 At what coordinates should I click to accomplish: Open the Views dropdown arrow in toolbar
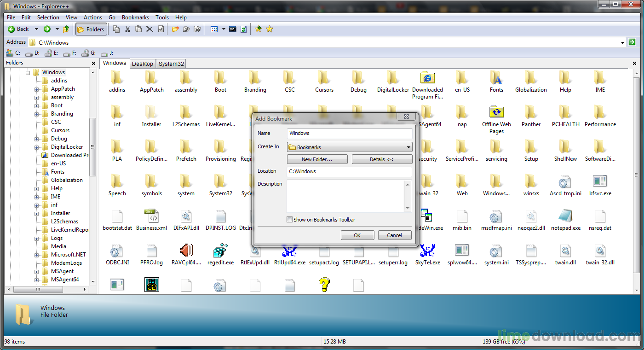224,29
